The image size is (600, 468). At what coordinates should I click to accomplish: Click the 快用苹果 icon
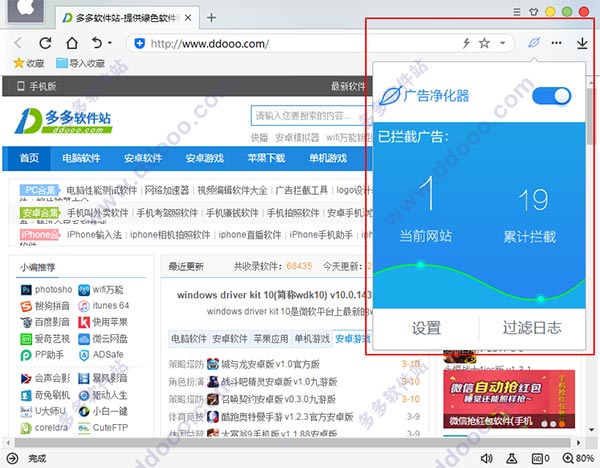(x=84, y=322)
